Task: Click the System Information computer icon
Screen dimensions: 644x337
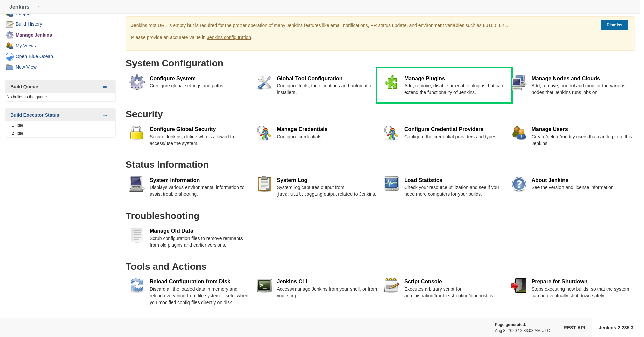Action: pyautogui.click(x=137, y=184)
